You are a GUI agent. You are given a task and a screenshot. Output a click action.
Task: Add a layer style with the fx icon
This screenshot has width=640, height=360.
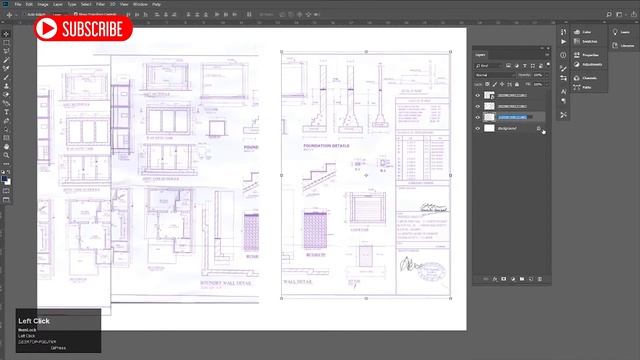point(495,279)
